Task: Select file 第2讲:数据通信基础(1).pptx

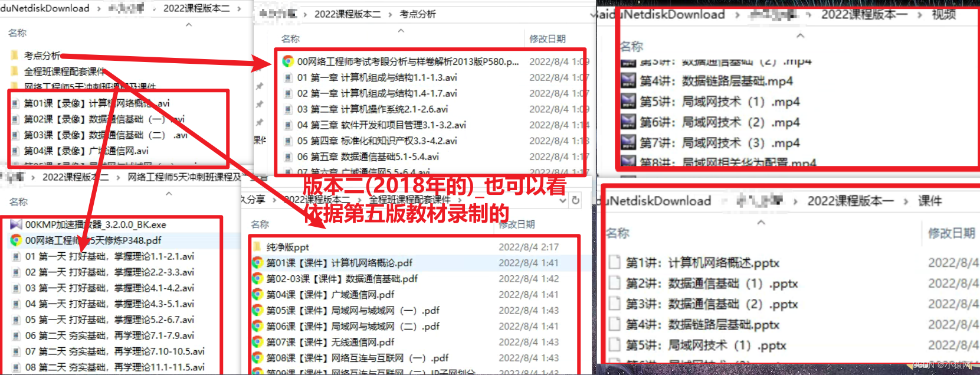Action: 712,283
